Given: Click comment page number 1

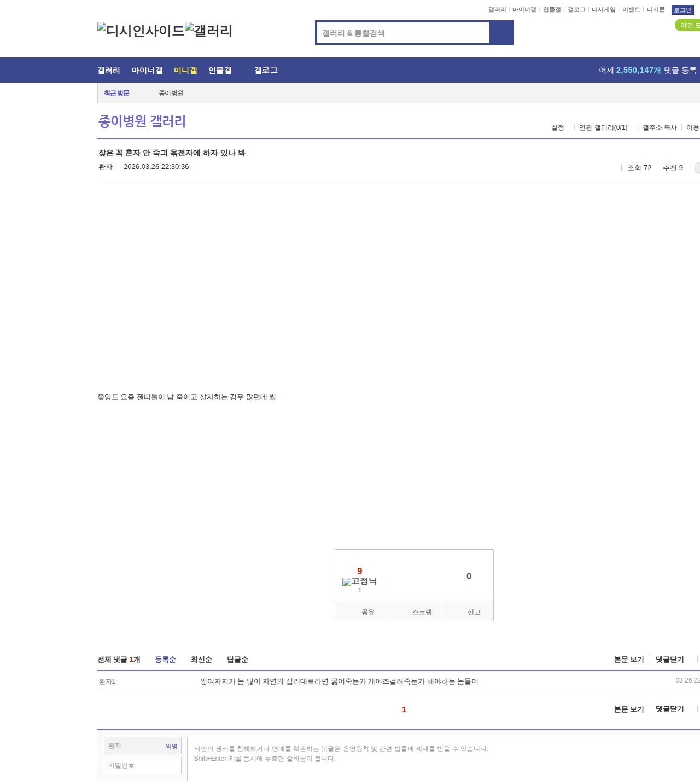Looking at the screenshot, I should [x=404, y=709].
